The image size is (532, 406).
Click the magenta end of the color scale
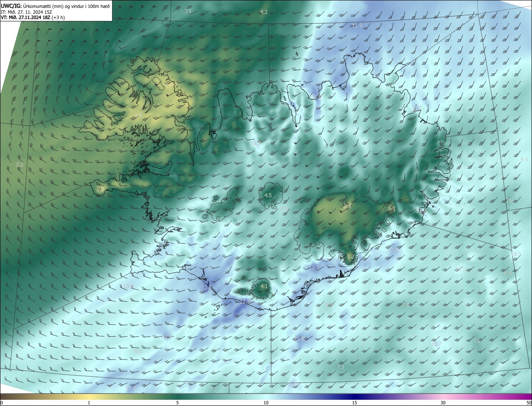point(525,396)
